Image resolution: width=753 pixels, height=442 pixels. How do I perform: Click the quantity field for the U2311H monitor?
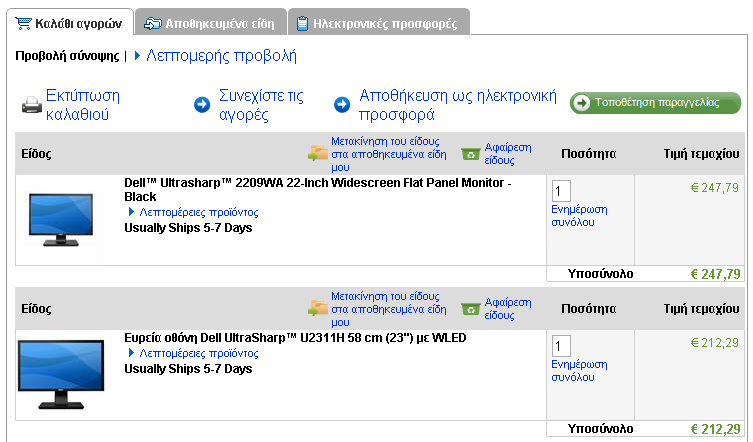click(561, 346)
